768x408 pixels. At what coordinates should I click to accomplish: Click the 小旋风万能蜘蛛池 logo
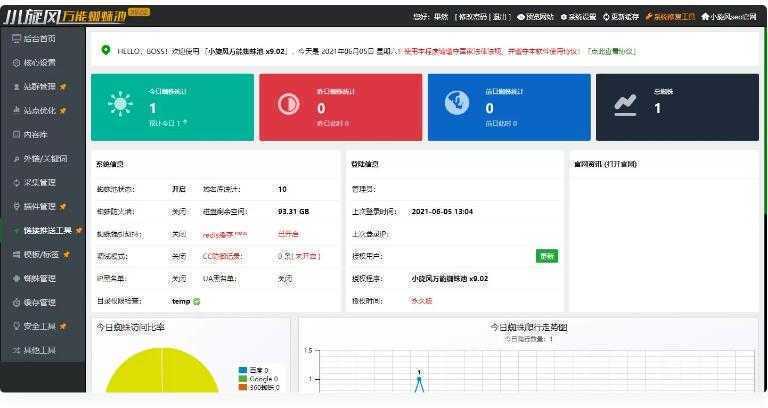(76, 16)
